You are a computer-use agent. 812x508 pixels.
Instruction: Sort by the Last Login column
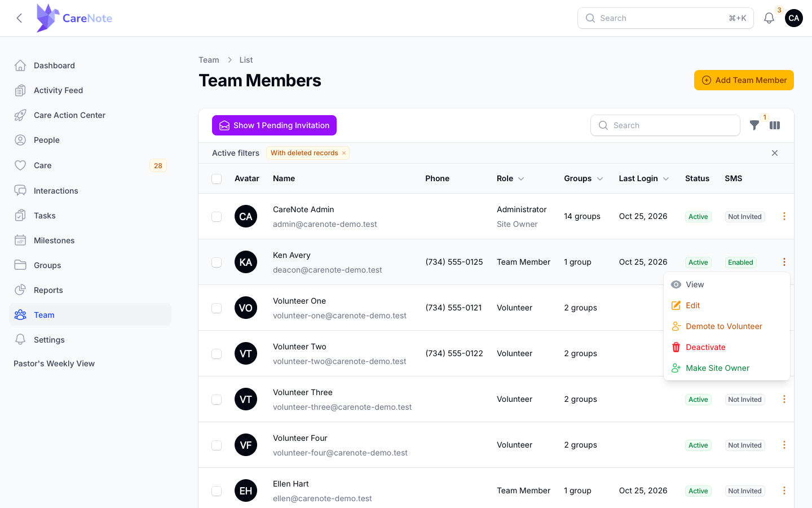click(644, 178)
